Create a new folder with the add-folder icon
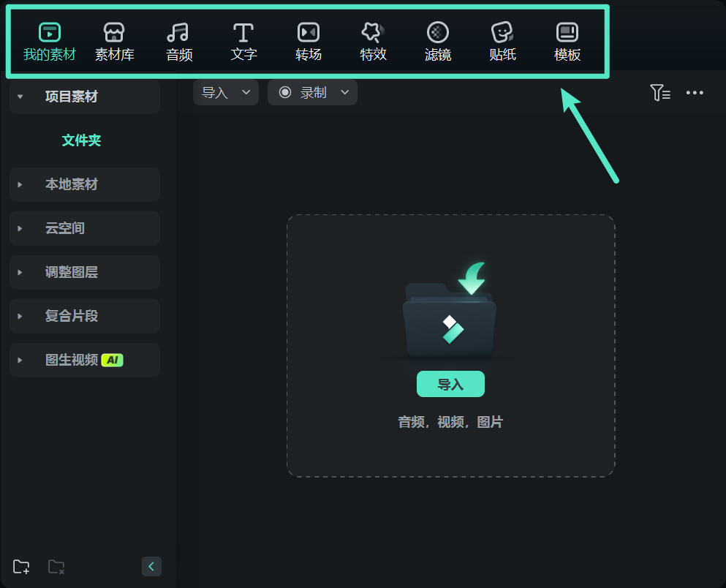Image resolution: width=726 pixels, height=588 pixels. coord(21,567)
